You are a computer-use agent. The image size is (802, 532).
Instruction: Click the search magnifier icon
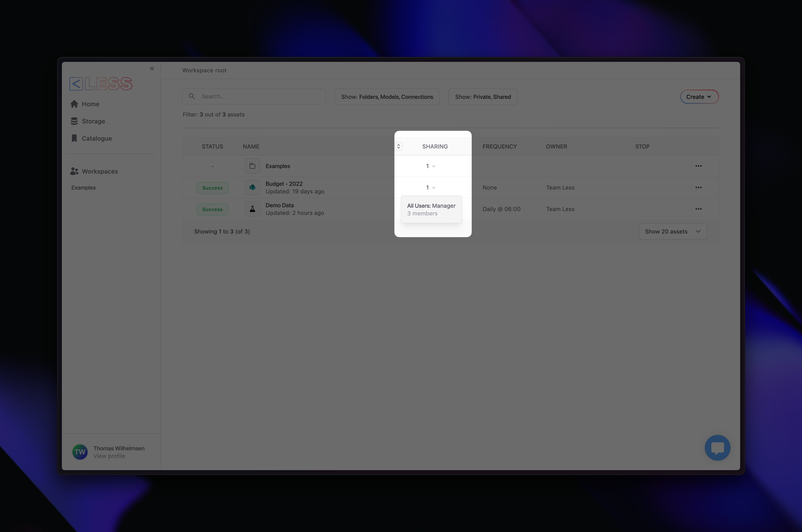click(x=192, y=96)
